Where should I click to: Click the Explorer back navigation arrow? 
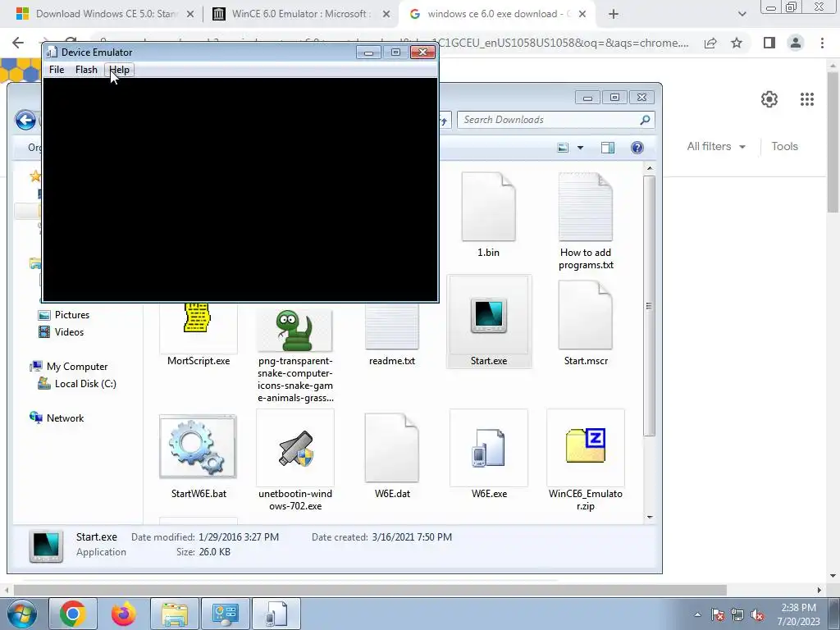pyautogui.click(x=25, y=120)
